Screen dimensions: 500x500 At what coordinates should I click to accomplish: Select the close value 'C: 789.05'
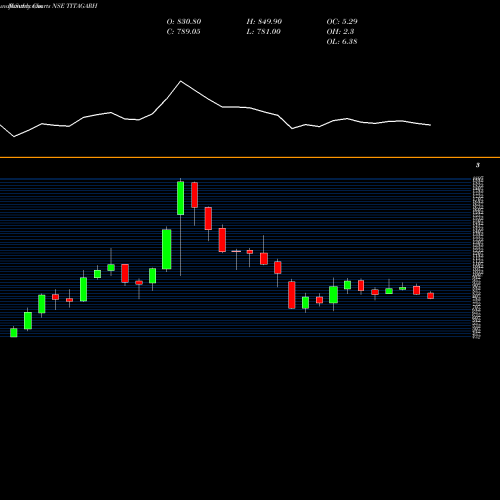183,31
